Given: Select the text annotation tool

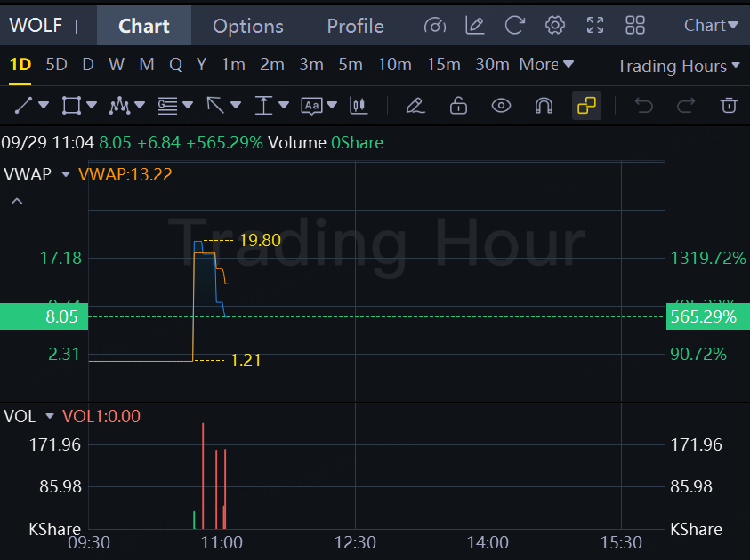Looking at the screenshot, I should coord(311,106).
